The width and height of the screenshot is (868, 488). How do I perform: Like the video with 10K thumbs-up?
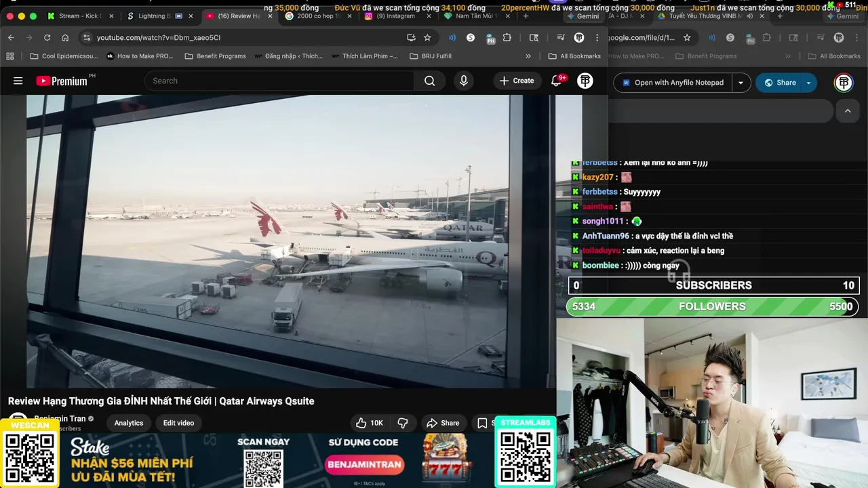[x=370, y=423]
